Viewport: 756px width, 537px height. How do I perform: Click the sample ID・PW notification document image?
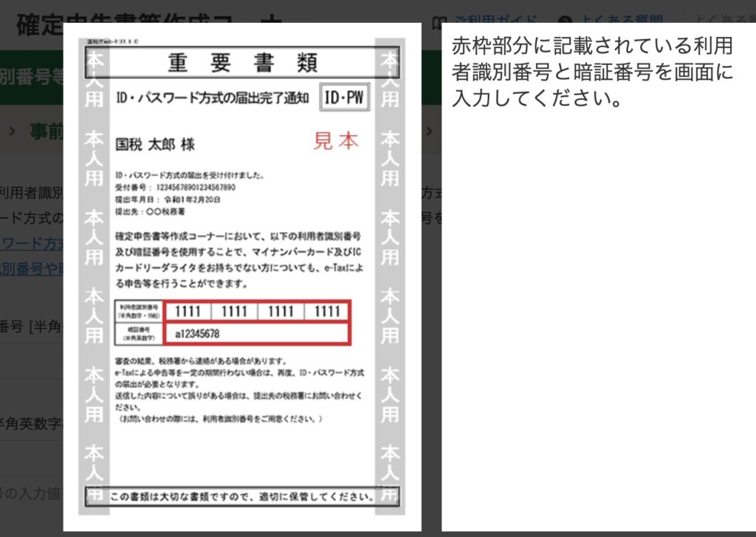(241, 276)
